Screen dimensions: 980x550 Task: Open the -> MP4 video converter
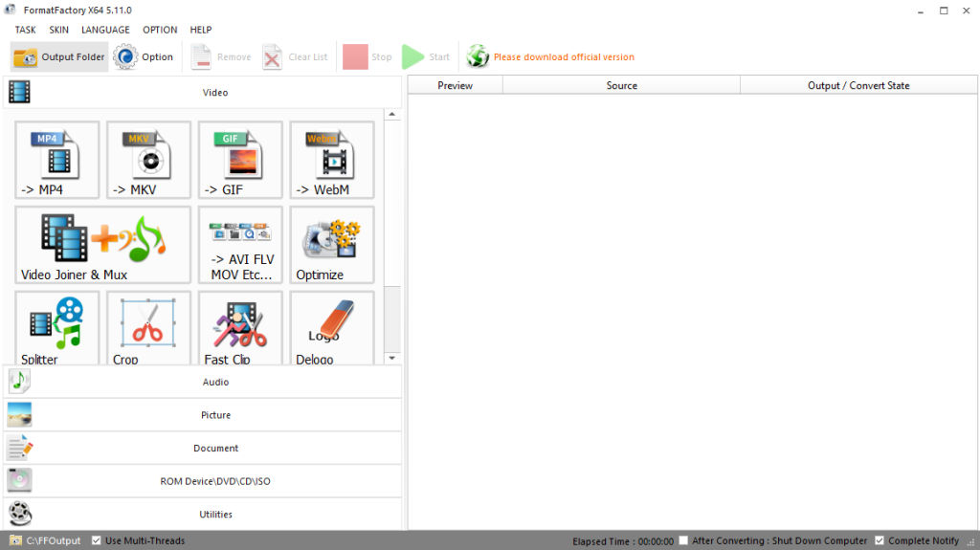(x=56, y=160)
